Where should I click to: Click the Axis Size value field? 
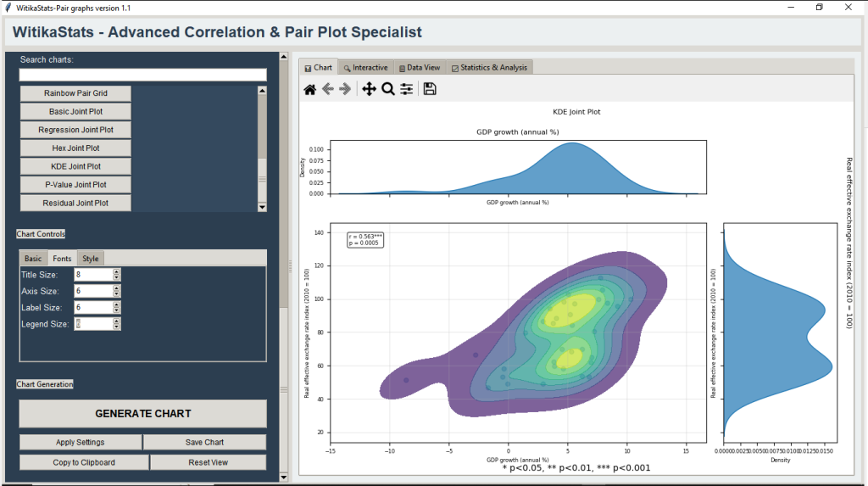tap(93, 291)
